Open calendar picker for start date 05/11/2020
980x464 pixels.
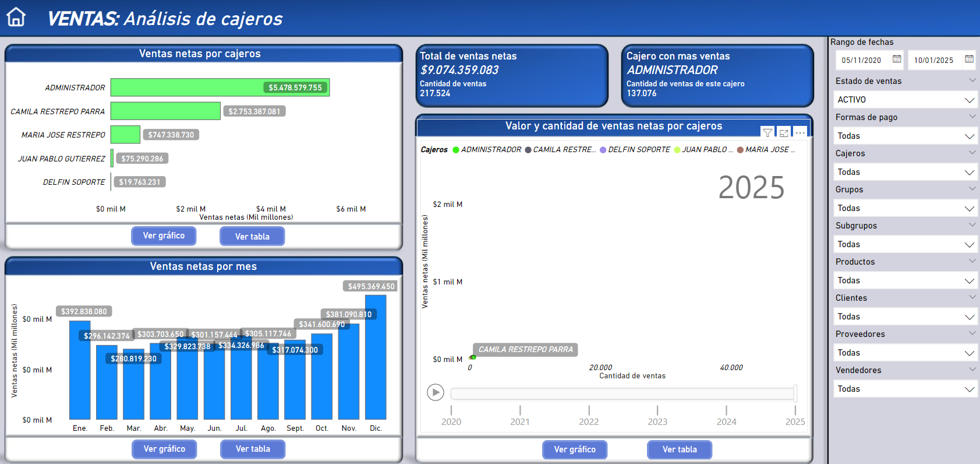(x=897, y=59)
